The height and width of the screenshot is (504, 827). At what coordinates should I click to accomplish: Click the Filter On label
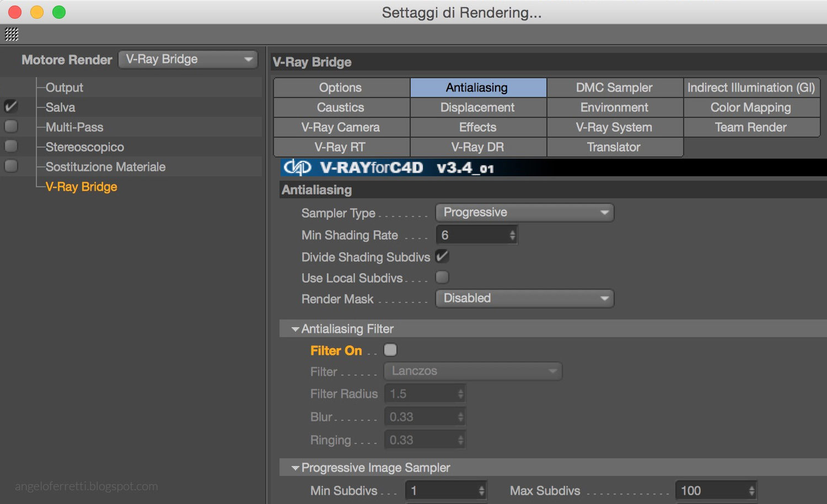[336, 351]
